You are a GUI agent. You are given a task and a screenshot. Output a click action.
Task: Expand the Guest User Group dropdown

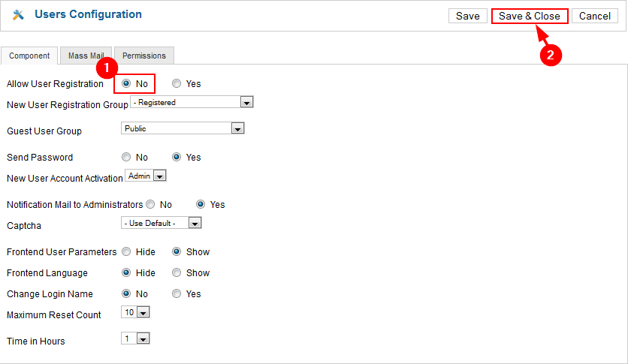[x=183, y=129]
